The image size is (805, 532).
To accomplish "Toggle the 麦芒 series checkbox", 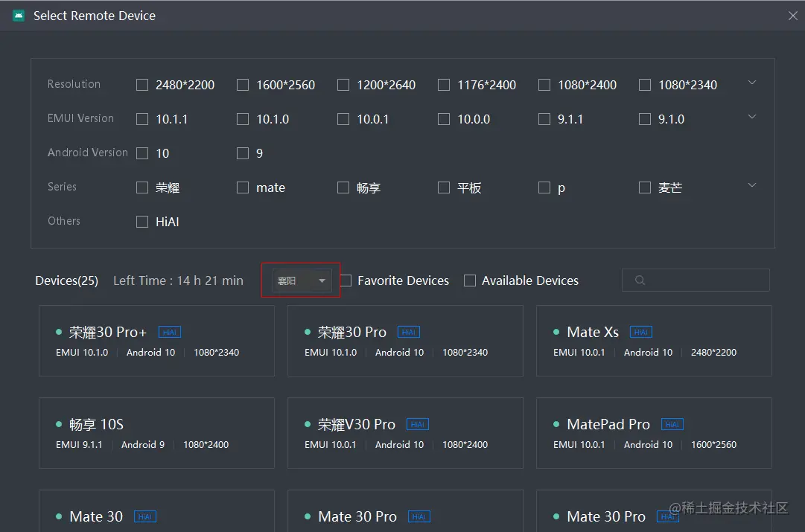I will pos(645,188).
